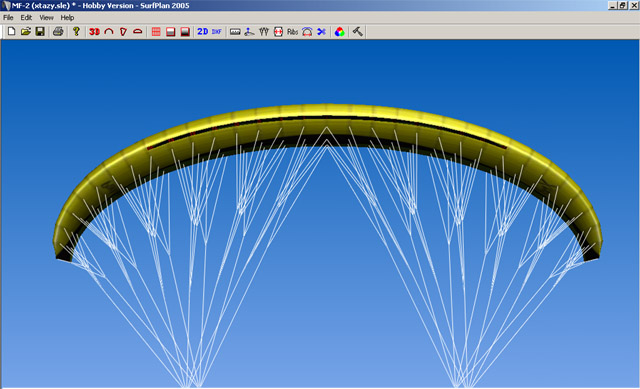The image size is (640, 389).
Task: Open the File menu
Action: pyautogui.click(x=8, y=18)
